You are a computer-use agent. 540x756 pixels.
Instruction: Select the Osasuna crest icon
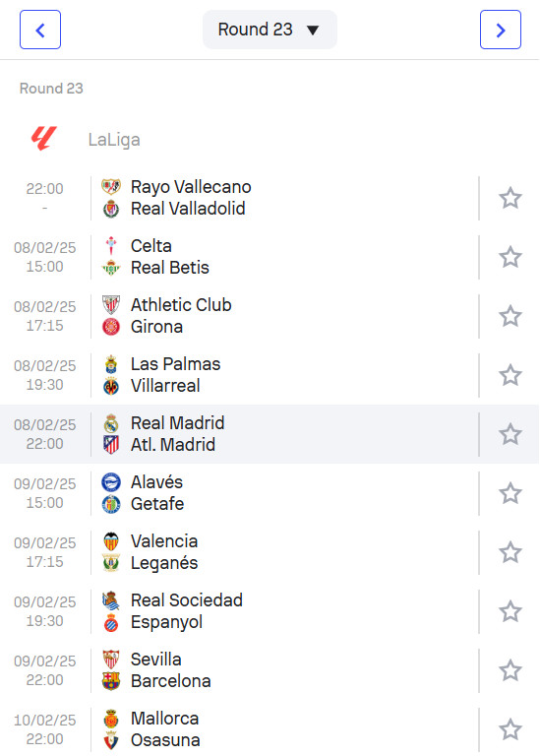click(111, 740)
